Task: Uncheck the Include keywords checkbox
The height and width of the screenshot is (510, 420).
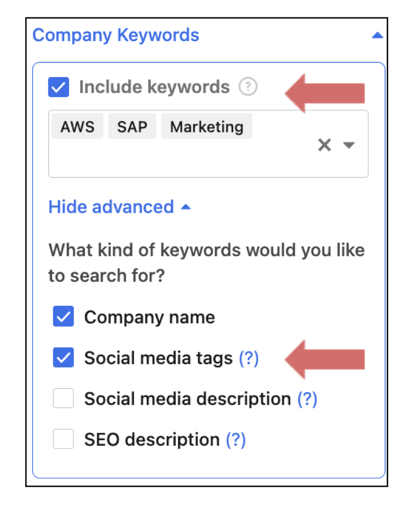Action: pos(59,87)
